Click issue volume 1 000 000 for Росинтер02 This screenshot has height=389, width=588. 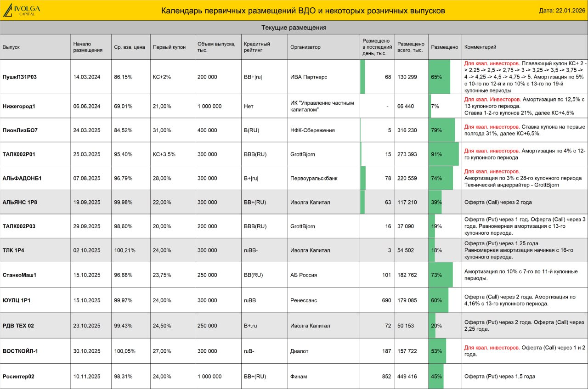[209, 377]
